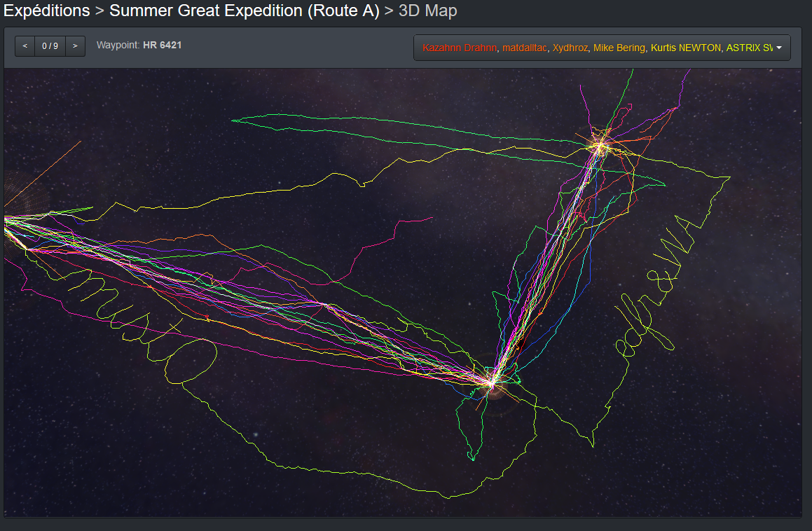Select Mike Bering in the commander list
Viewport: 812px width, 531px height.
click(619, 48)
